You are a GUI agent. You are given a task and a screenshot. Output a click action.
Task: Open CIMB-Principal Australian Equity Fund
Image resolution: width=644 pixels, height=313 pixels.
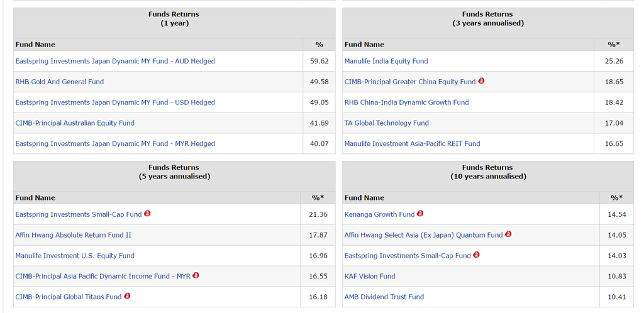(x=75, y=123)
